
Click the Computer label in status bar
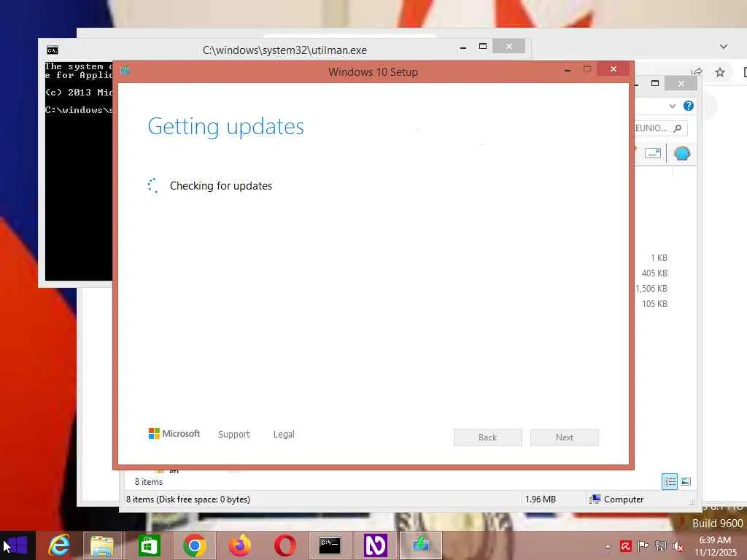click(624, 499)
